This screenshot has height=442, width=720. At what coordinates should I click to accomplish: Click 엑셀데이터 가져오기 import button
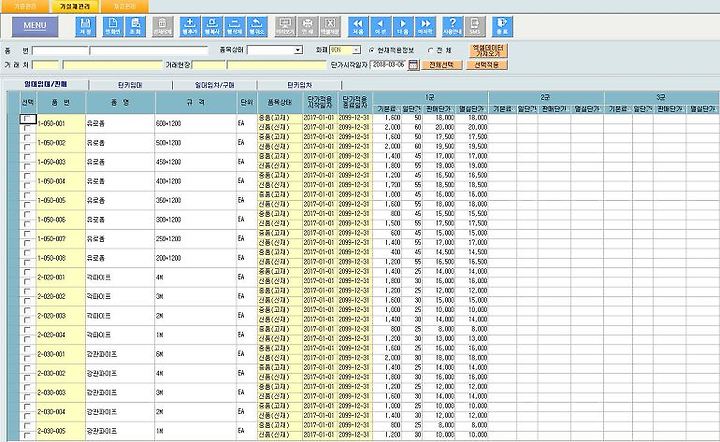488,50
